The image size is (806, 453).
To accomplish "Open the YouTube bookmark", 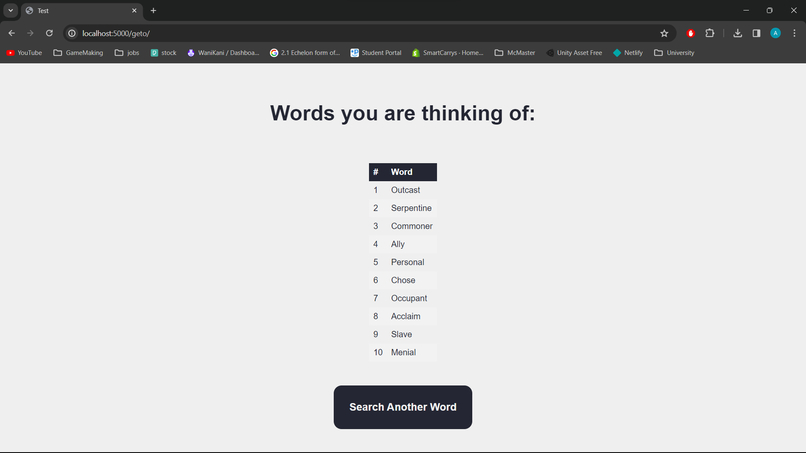I will 24,53.
